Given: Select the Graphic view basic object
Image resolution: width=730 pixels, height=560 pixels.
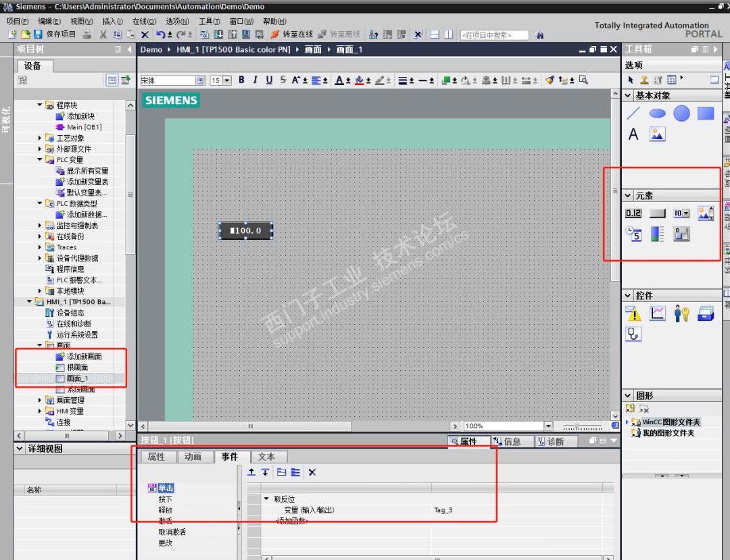Looking at the screenshot, I should [658, 134].
